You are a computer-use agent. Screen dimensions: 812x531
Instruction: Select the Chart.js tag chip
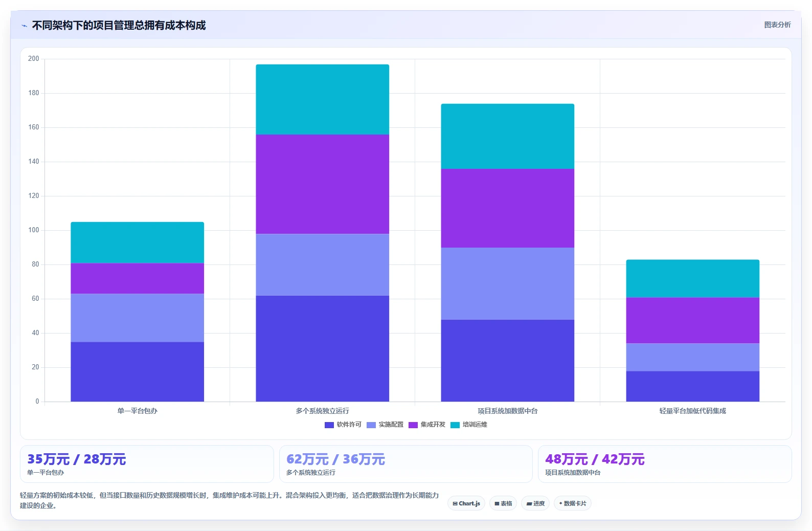[x=466, y=503]
